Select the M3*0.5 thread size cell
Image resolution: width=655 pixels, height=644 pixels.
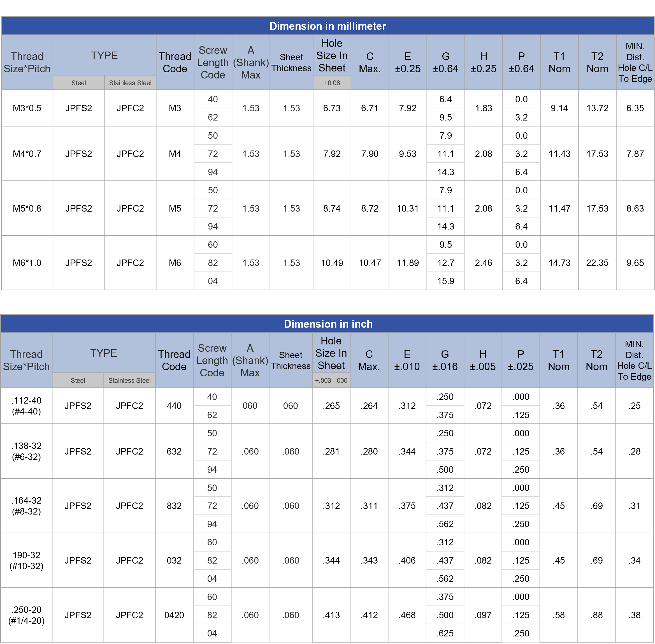[27, 108]
